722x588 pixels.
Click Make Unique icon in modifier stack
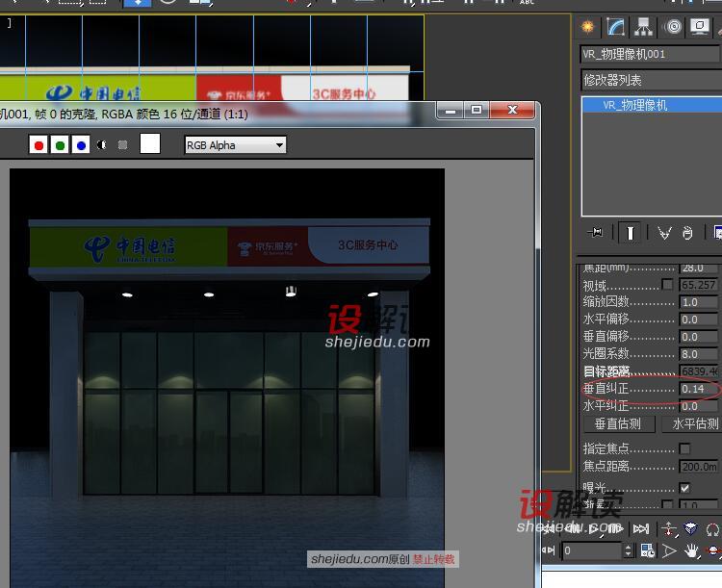pos(664,233)
